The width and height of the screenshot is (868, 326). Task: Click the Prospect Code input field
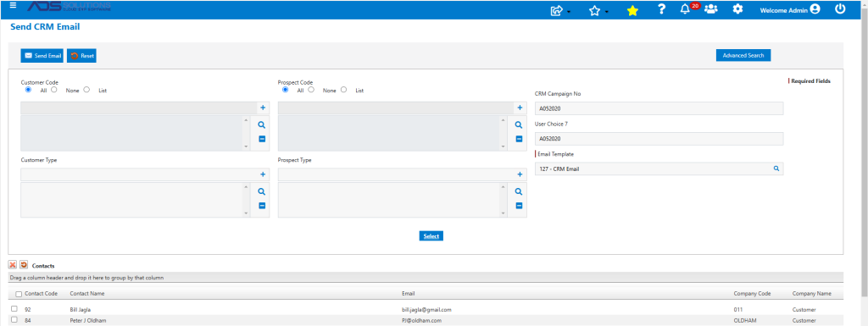pos(395,108)
